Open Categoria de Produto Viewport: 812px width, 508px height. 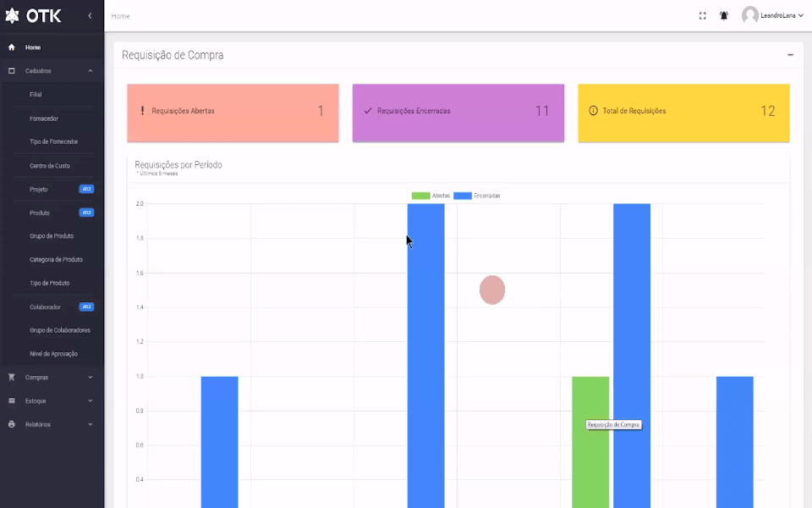pyautogui.click(x=56, y=259)
